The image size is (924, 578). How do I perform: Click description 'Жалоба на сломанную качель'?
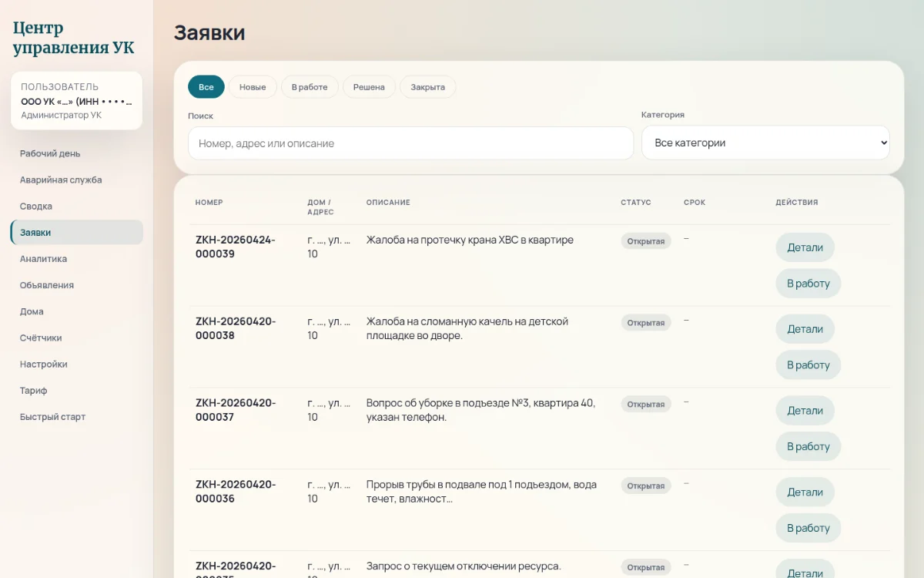tap(467, 328)
